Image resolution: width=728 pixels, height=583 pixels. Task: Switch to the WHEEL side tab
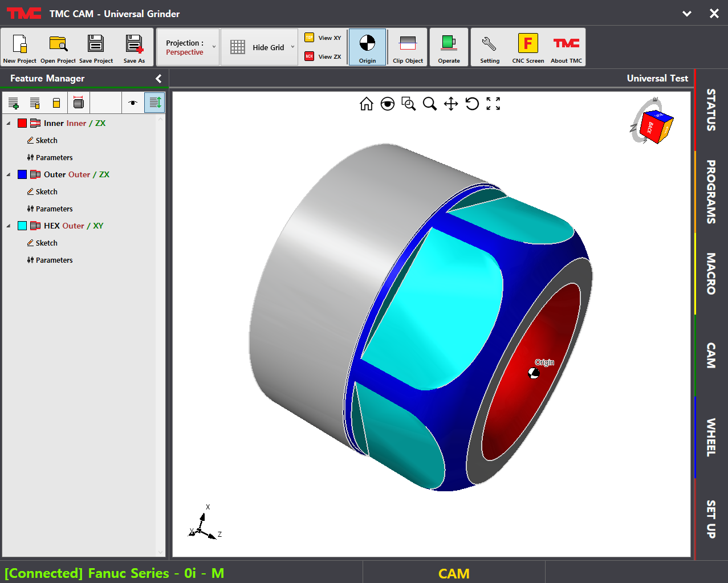[711, 437]
